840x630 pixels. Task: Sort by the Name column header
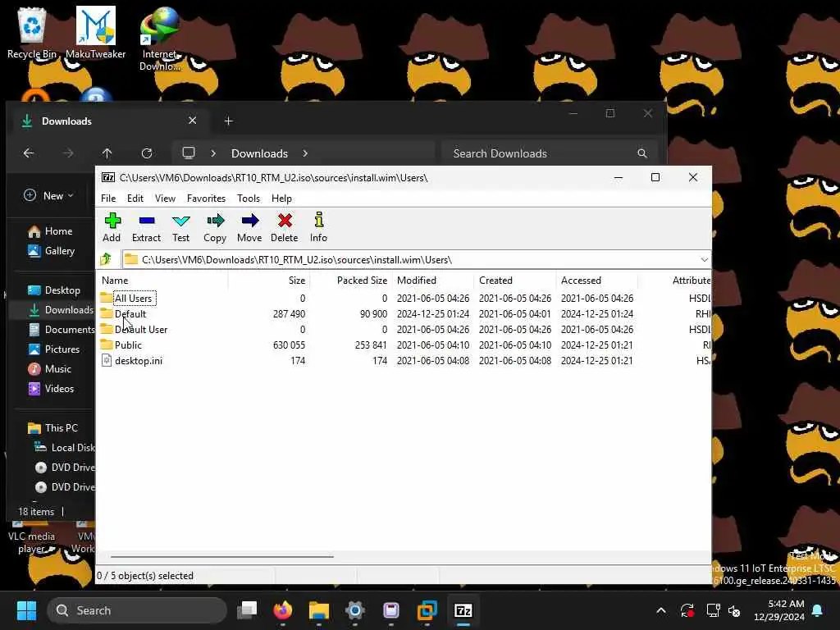pyautogui.click(x=163, y=281)
